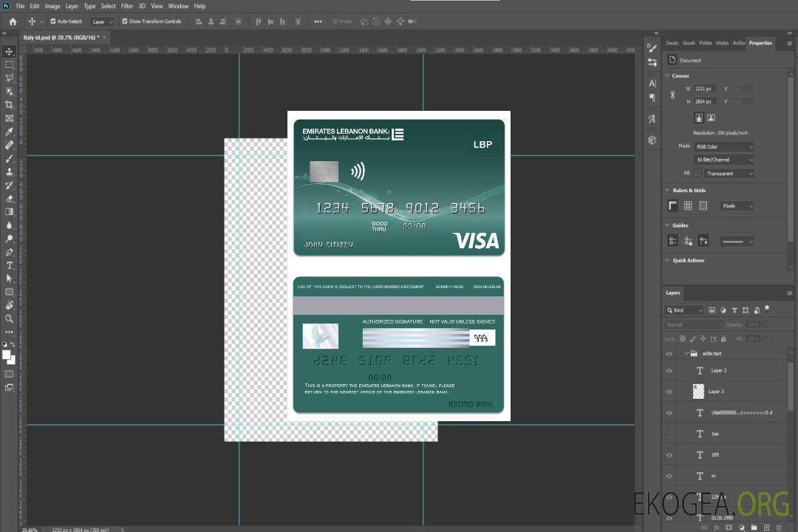Image resolution: width=798 pixels, height=532 pixels.
Task: Select the Healing Brush tool
Action: tap(9, 145)
